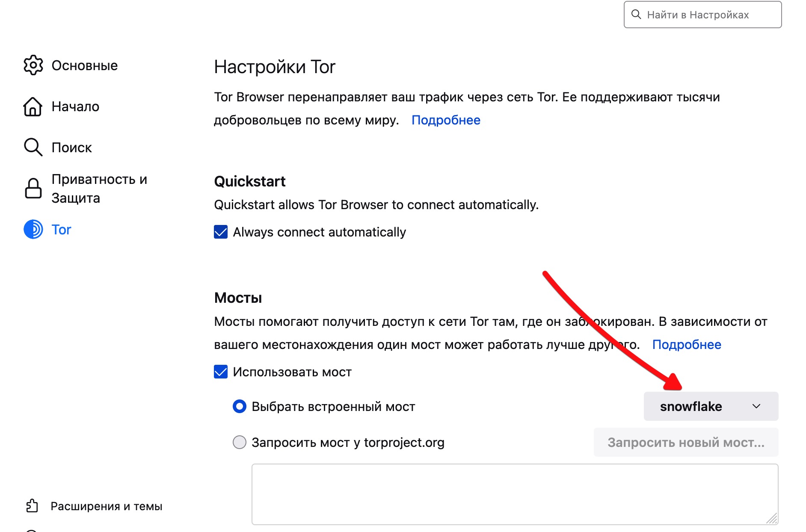Open Подробнее link about Tor network
Viewport: 806px width, 532px height.
[x=446, y=120]
